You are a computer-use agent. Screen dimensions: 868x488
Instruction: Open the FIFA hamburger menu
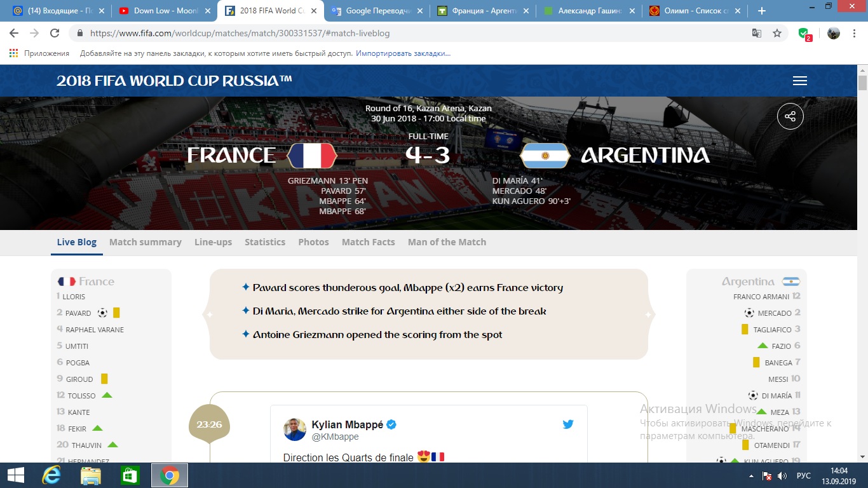tap(800, 81)
